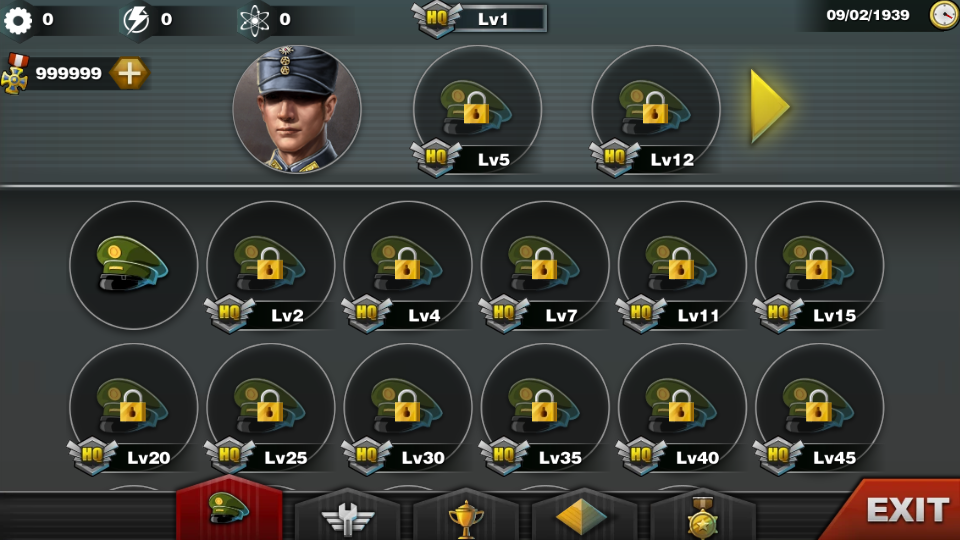Advance with the yellow arrow
Image resolution: width=960 pixels, height=540 pixels.
pyautogui.click(x=770, y=107)
